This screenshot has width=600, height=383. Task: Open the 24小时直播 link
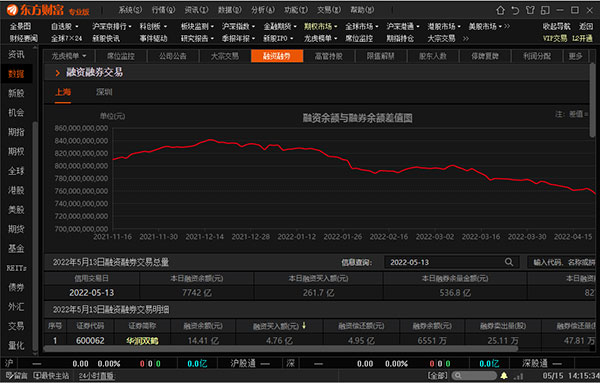point(97,376)
